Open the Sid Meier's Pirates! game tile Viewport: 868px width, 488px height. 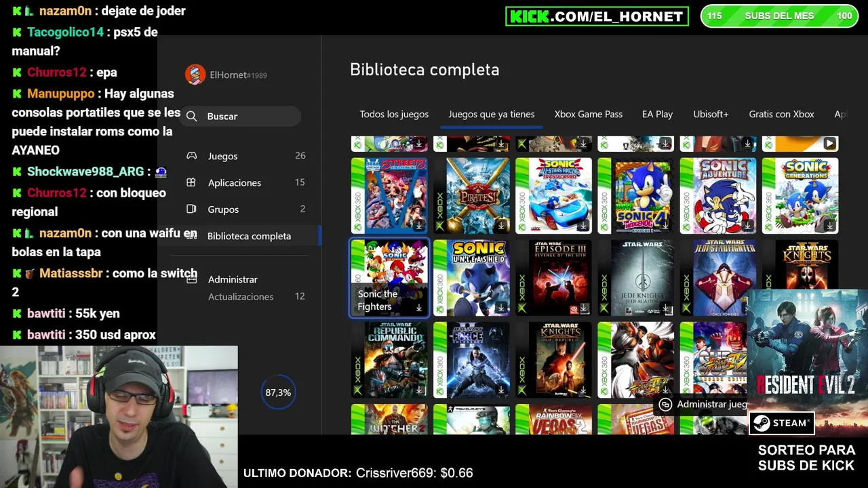coord(471,196)
